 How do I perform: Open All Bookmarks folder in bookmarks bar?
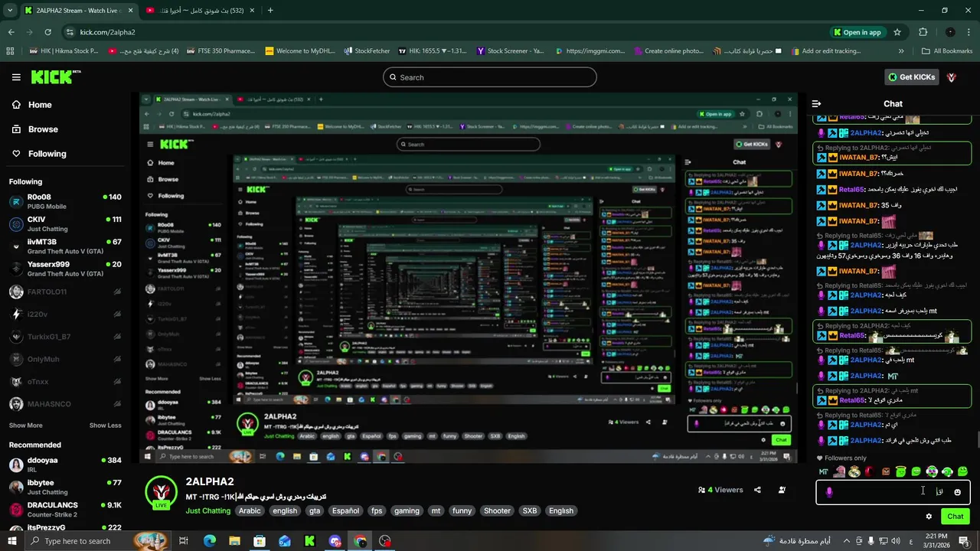coord(946,51)
